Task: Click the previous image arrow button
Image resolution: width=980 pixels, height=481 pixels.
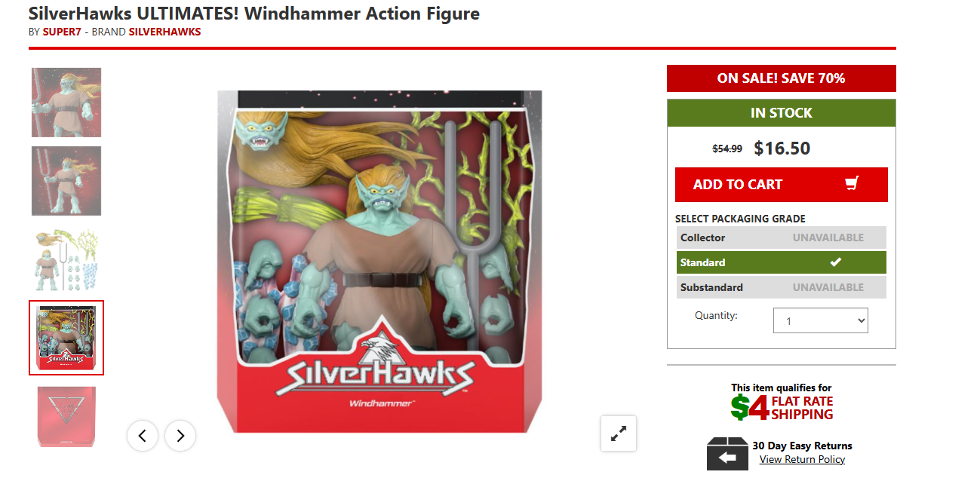Action: pos(143,435)
